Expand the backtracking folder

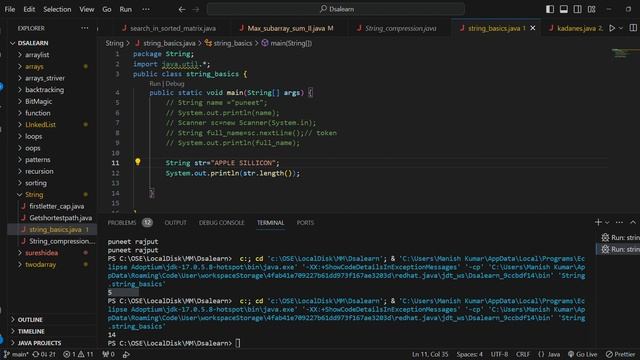click(x=44, y=90)
